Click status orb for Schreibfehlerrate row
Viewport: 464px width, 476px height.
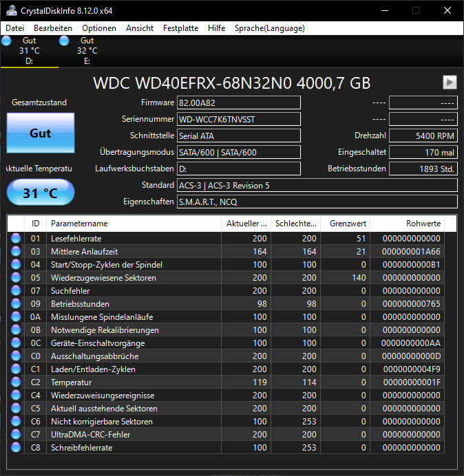coord(16,447)
